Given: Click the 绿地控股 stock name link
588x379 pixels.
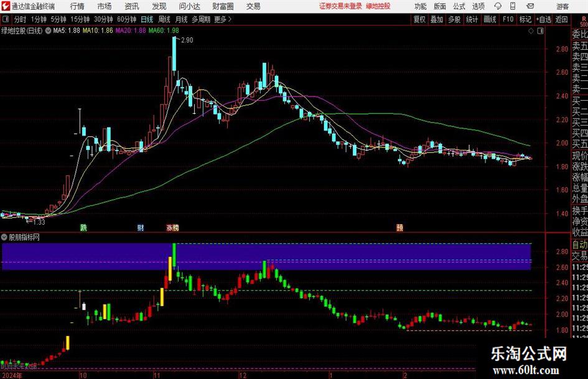Looking at the screenshot, I should tap(378, 6).
